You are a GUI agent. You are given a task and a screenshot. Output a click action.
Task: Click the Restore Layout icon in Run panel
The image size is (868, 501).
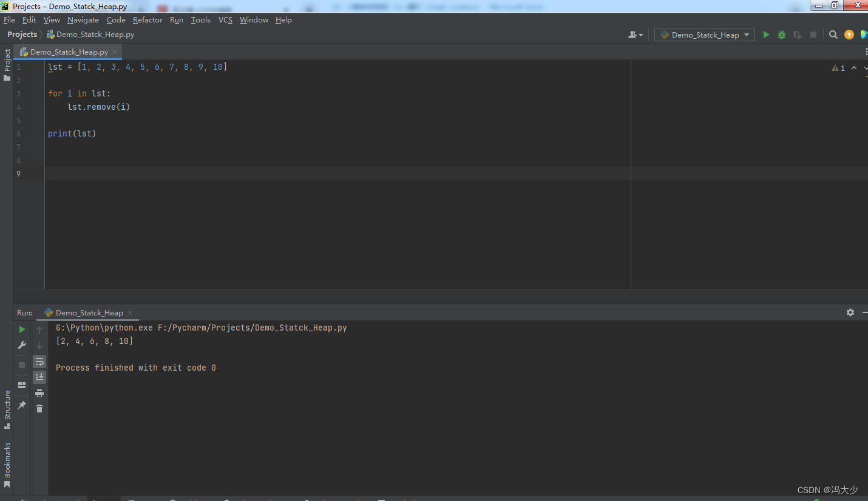tap(22, 385)
